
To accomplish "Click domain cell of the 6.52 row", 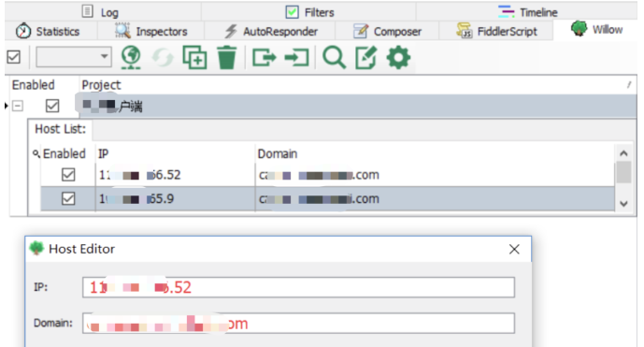I will (x=435, y=175).
